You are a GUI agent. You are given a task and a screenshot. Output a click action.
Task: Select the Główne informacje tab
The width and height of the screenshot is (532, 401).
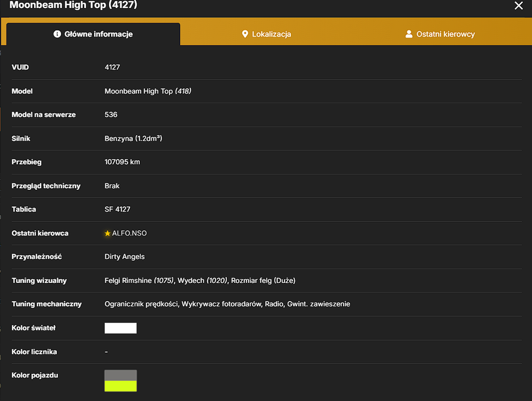coord(94,34)
